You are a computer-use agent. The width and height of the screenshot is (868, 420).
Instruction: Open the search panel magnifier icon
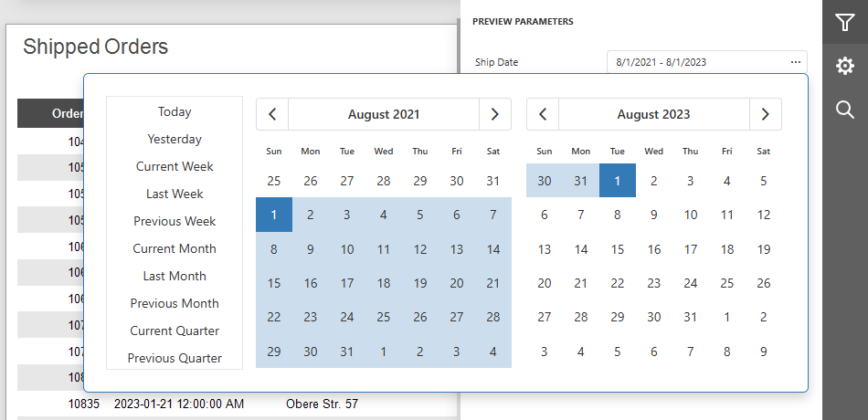[x=845, y=110]
